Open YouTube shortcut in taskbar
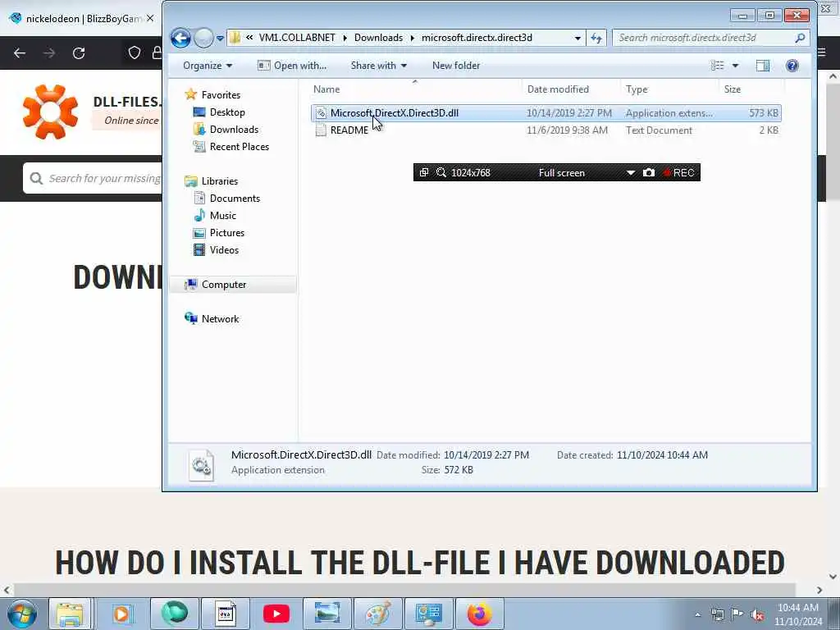This screenshot has height=630, width=840. point(276,614)
